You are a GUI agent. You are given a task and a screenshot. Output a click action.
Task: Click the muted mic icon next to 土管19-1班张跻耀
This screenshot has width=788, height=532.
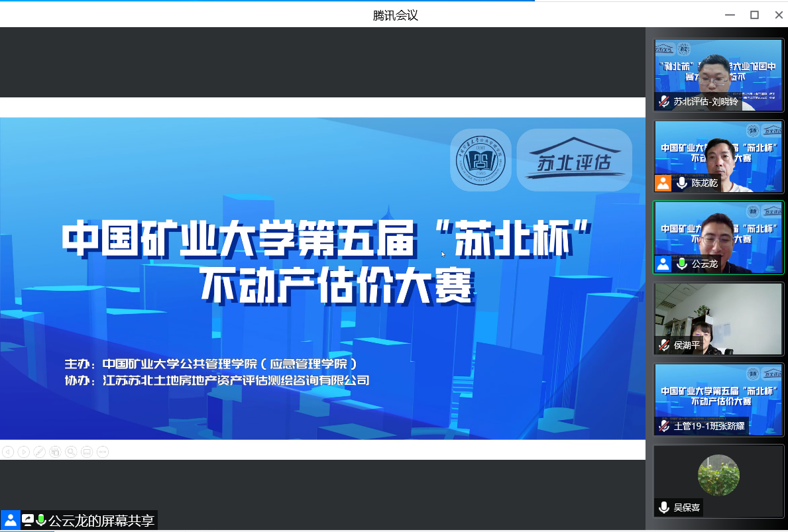(x=664, y=426)
